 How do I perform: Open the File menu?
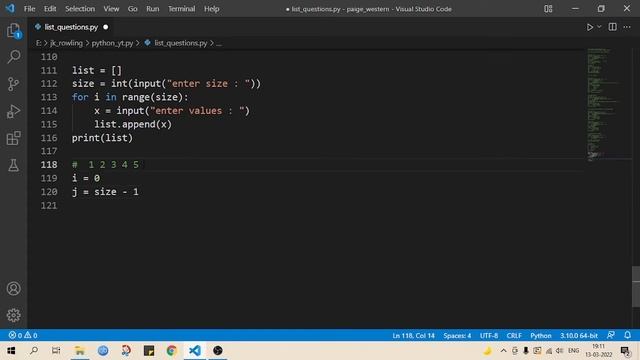(29, 9)
